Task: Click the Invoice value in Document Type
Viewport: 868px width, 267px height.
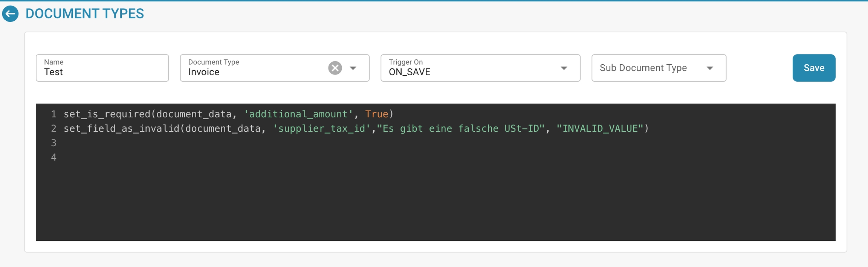Action: (204, 72)
